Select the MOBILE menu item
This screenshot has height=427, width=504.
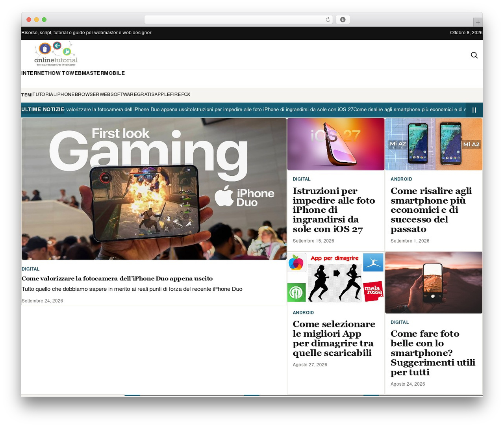[115, 73]
